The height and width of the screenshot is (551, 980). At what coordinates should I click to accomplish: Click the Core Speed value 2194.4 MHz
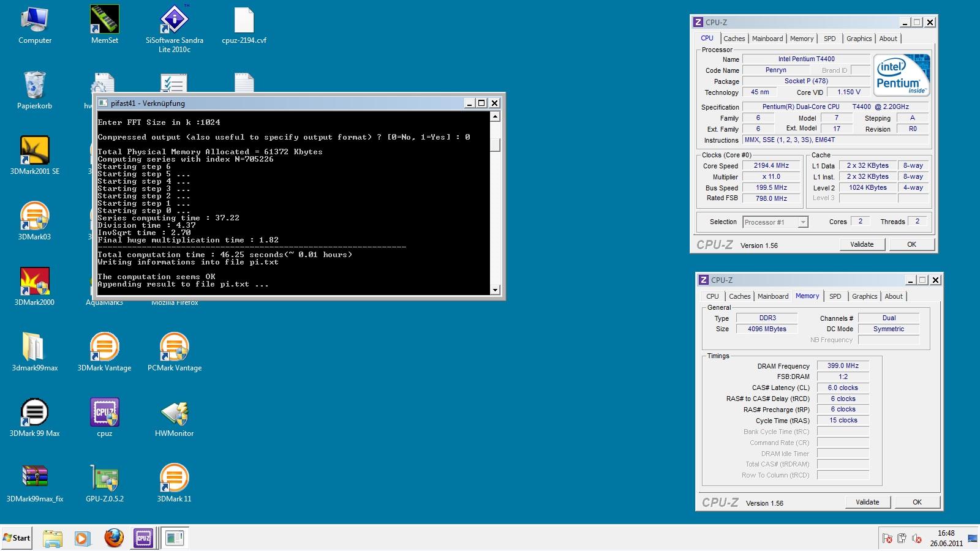click(771, 166)
